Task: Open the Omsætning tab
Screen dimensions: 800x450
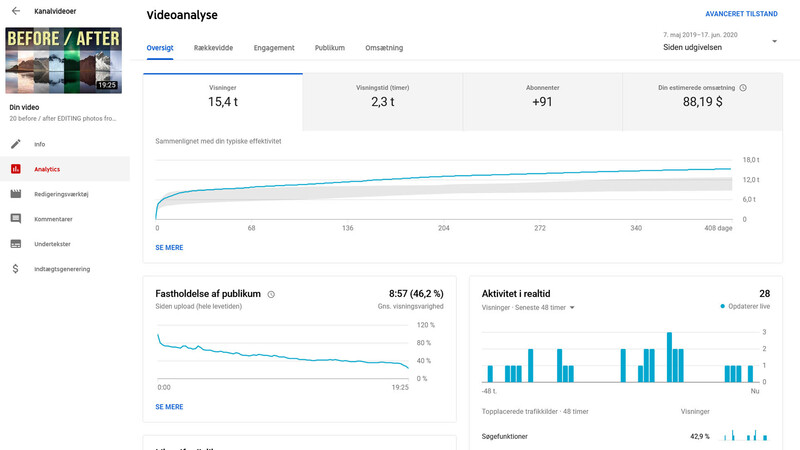Action: tap(384, 48)
